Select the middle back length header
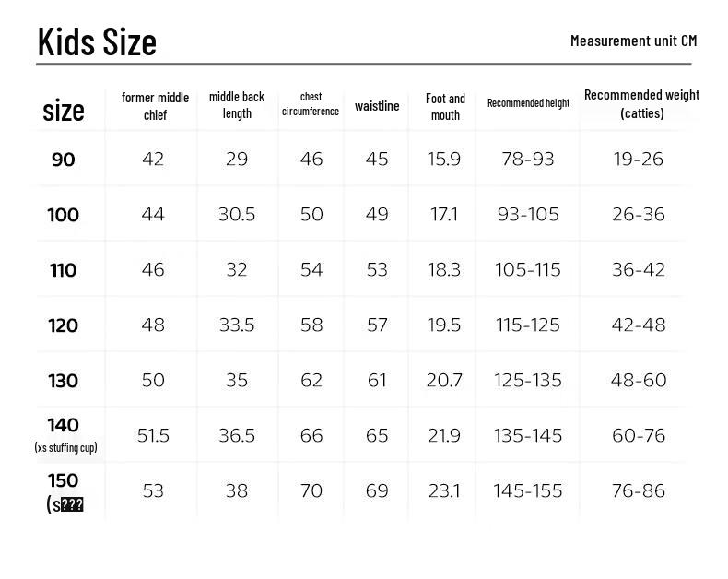Screen dimensions: 728x579 pyautogui.click(x=237, y=105)
